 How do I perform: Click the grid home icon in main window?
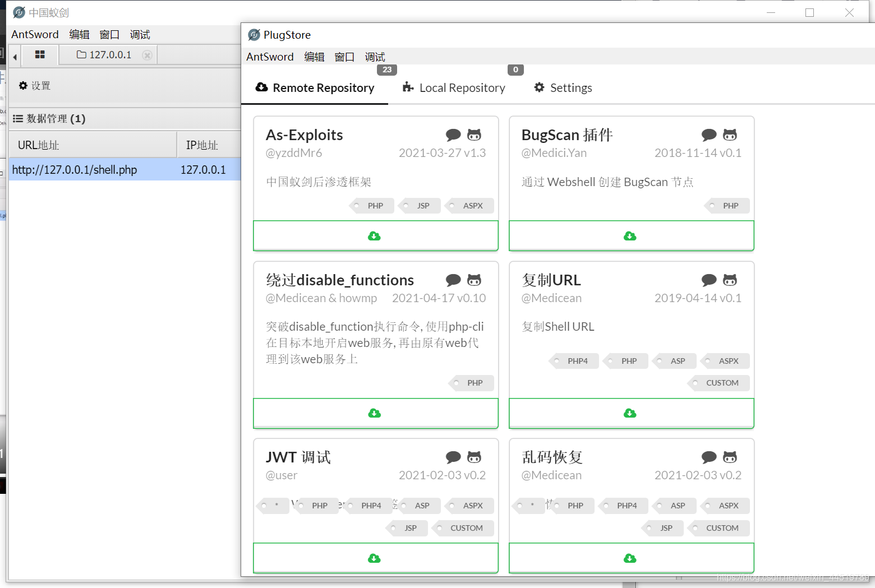40,54
